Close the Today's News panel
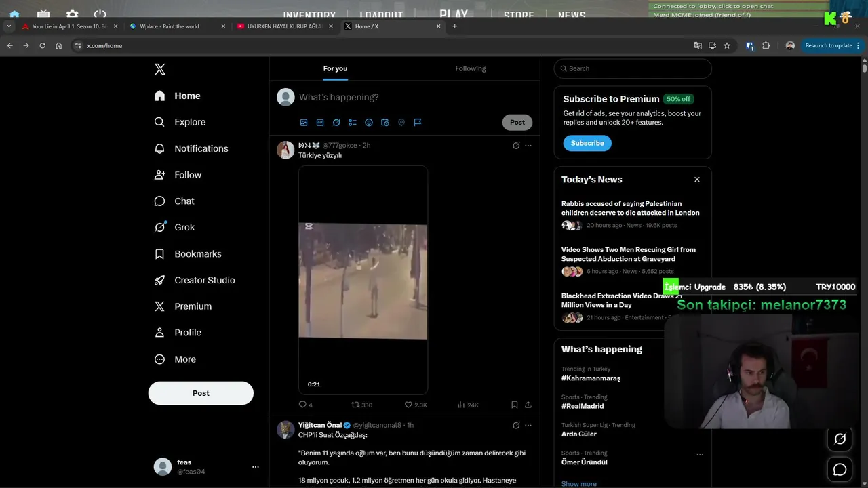868x488 pixels. [696, 180]
